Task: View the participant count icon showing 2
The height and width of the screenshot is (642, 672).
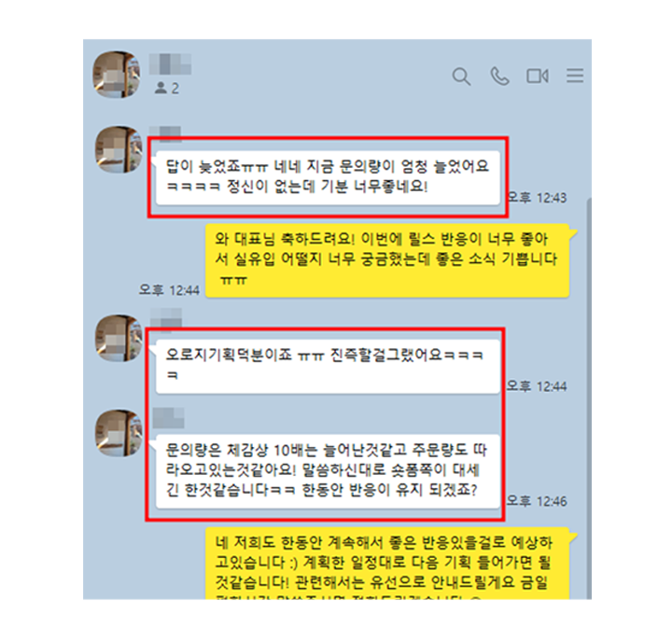Action: [166, 89]
